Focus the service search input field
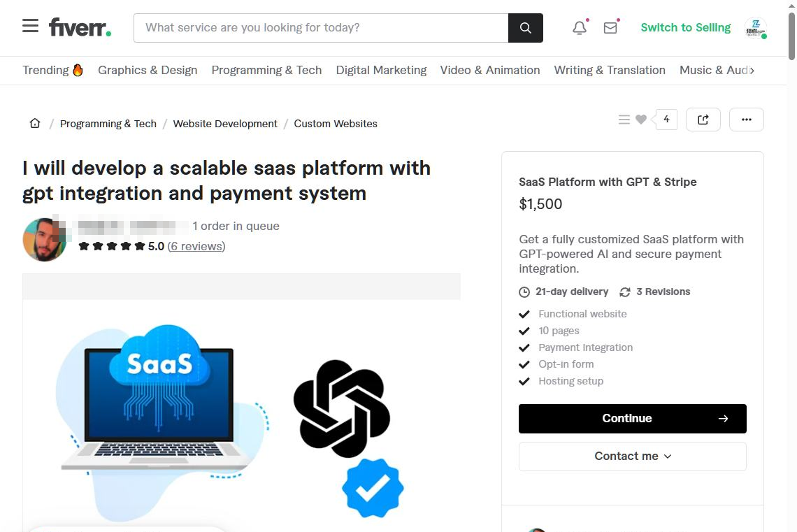Viewport: 797px width, 532px height. click(321, 28)
